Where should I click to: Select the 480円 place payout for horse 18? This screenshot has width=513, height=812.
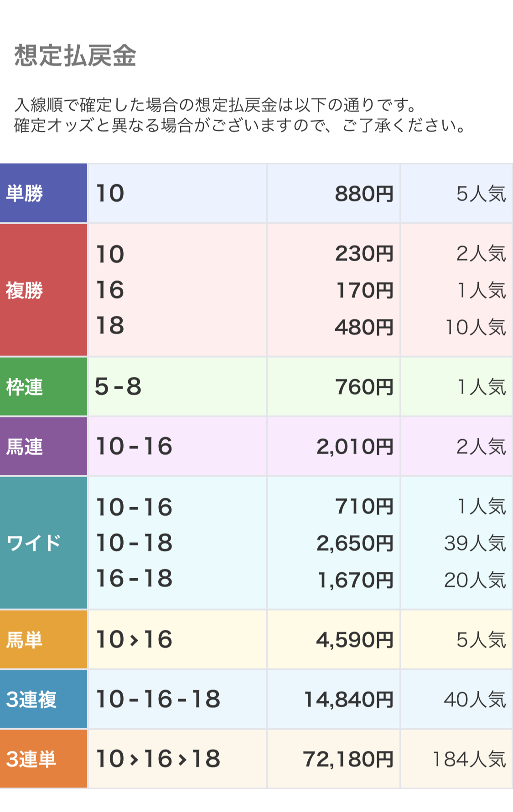pos(364,327)
